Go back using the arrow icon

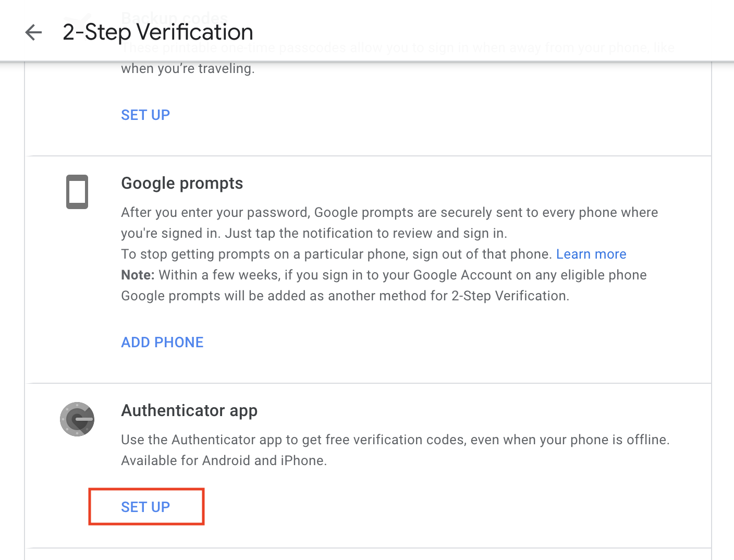tap(33, 32)
